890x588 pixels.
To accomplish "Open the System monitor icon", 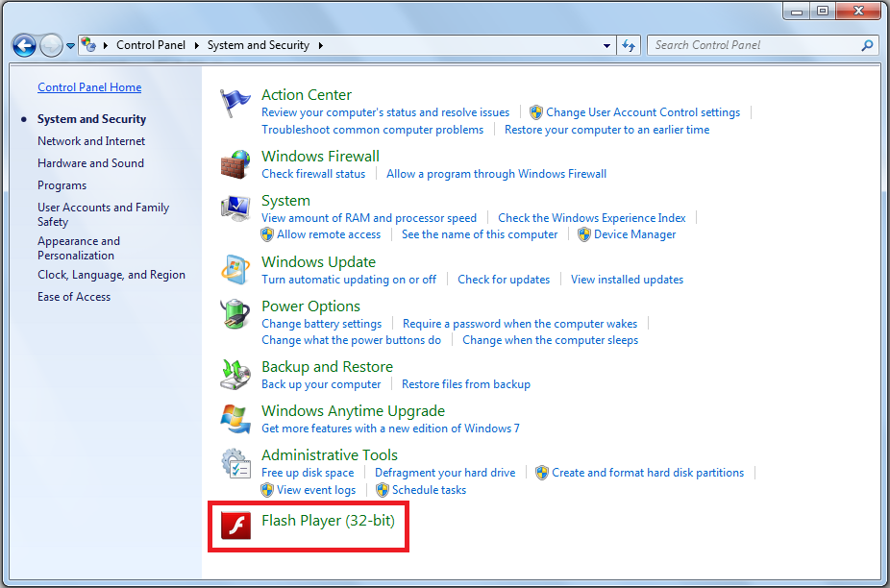I will (235, 208).
